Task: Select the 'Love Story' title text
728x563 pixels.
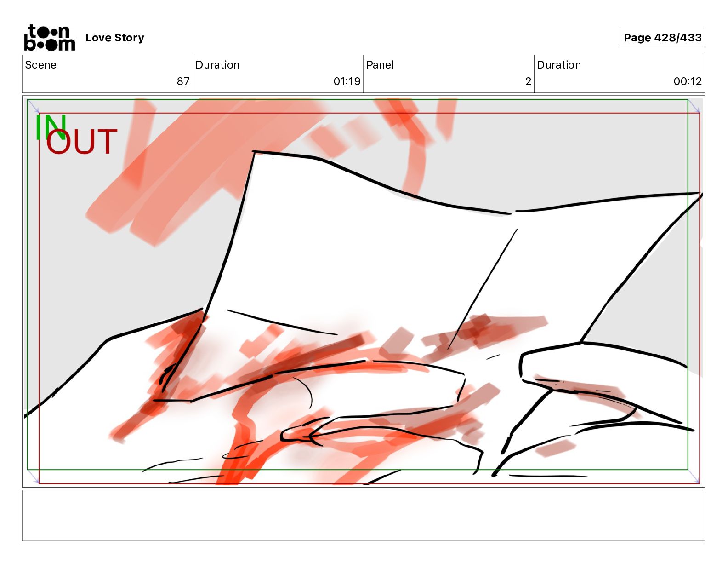Action: 115,38
